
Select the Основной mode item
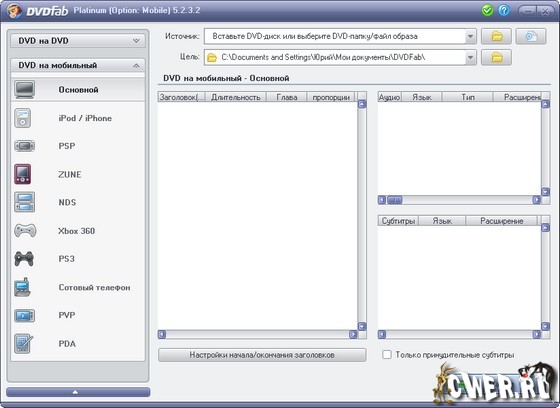(78, 90)
